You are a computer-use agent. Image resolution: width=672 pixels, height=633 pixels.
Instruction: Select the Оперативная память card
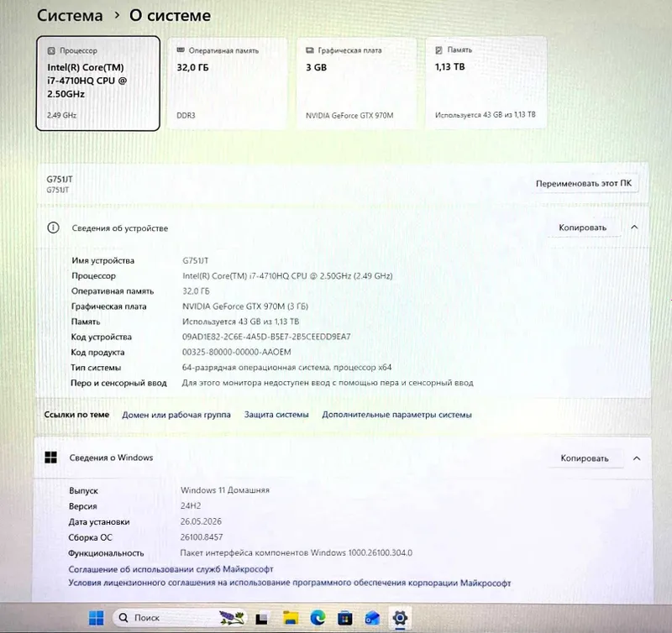click(x=227, y=83)
